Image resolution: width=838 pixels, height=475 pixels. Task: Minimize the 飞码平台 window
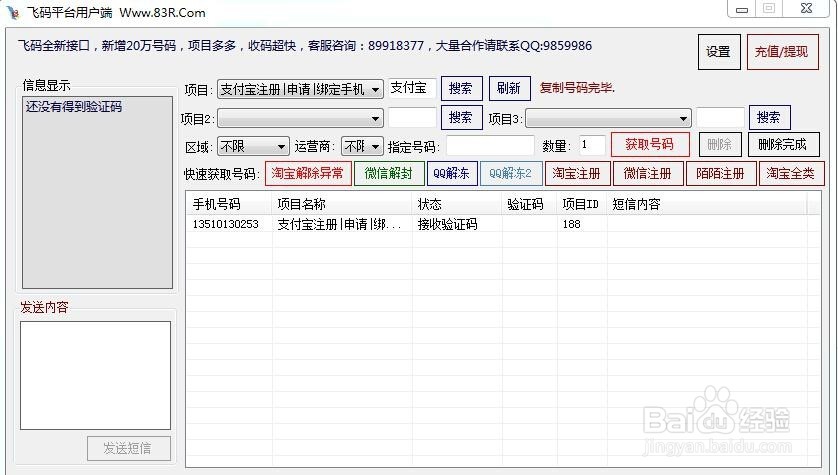click(x=741, y=9)
